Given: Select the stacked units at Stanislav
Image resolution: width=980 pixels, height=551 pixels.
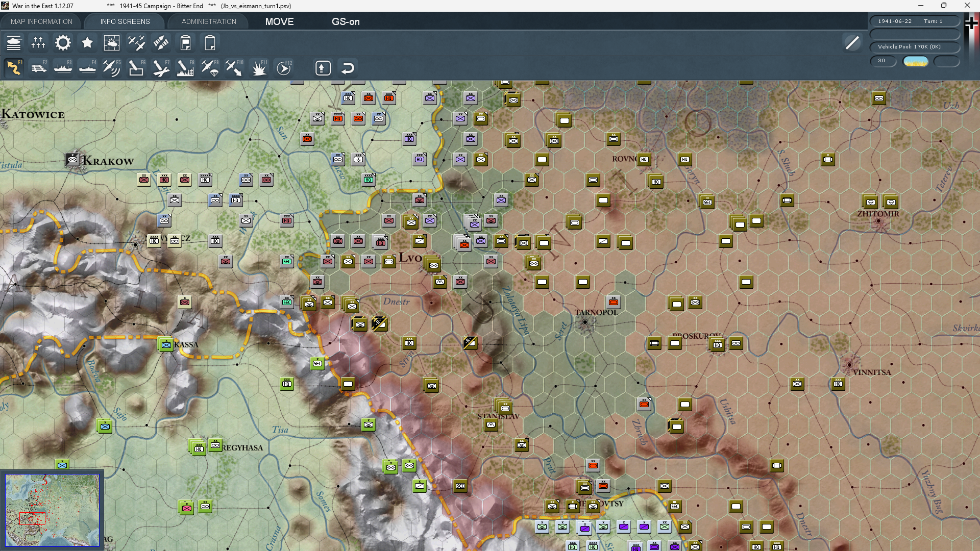Looking at the screenshot, I should (x=504, y=407).
